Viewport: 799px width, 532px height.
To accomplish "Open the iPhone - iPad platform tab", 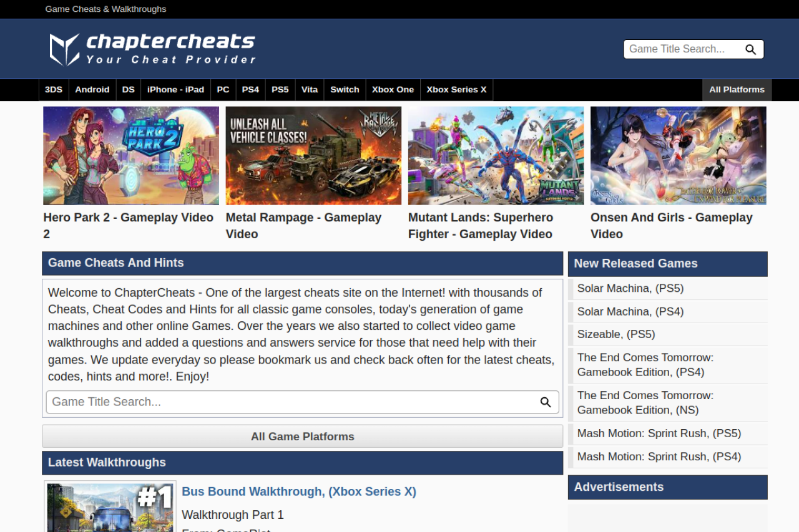I will [x=175, y=90].
